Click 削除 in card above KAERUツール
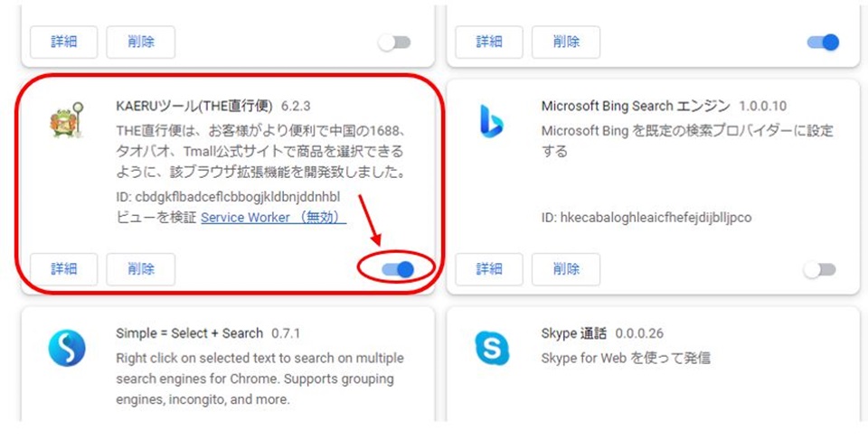Viewport: 868px width, 440px height. [141, 42]
